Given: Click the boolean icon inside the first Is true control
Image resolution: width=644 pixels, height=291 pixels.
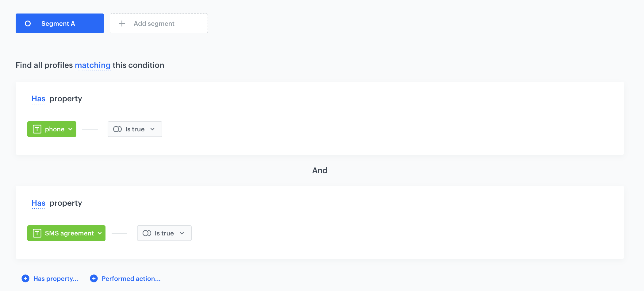Looking at the screenshot, I should 117,129.
